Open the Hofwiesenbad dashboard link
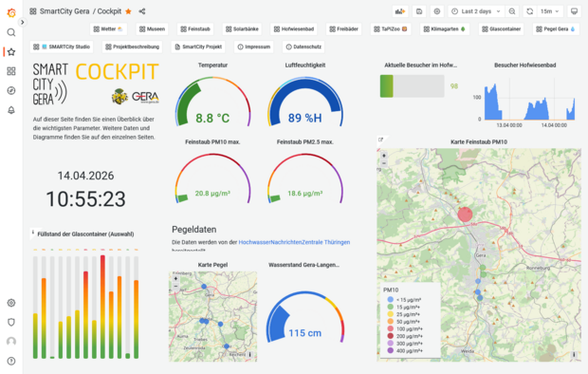This screenshot has height=374, width=588. point(294,28)
